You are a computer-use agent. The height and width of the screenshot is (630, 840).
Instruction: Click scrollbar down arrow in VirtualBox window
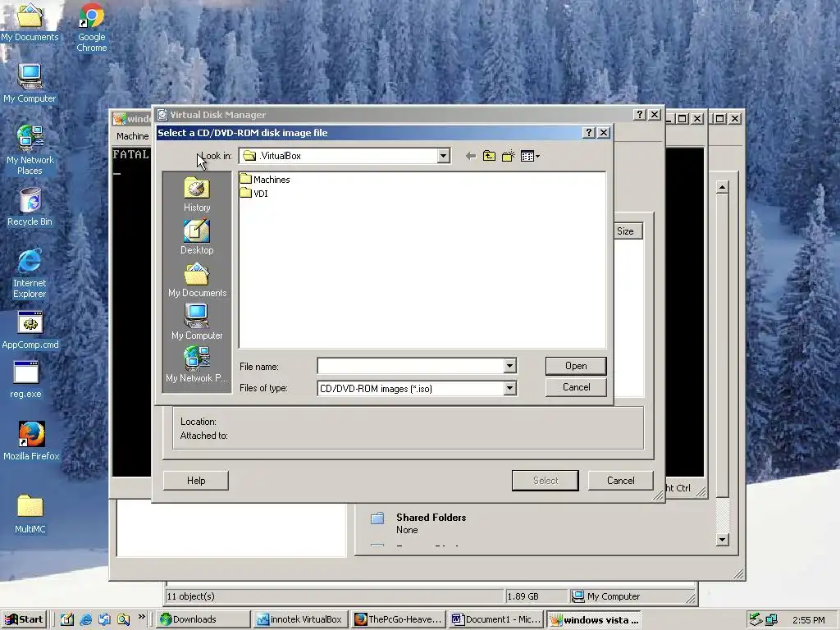click(x=722, y=540)
